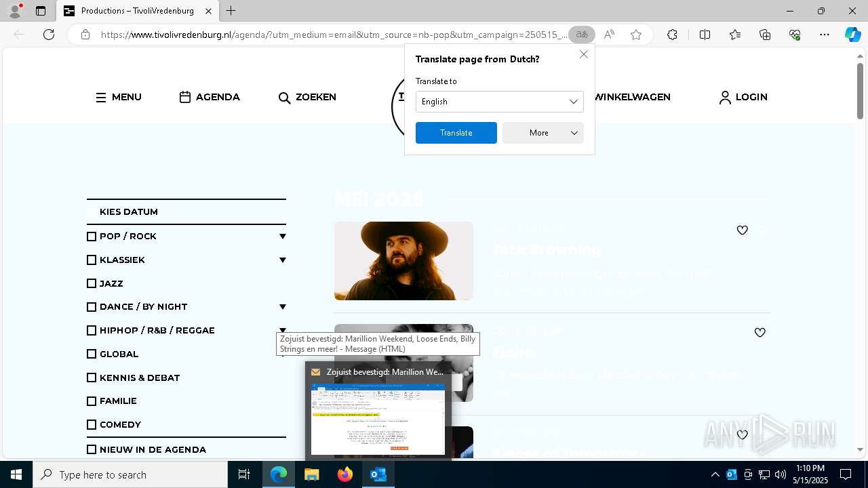Favorite the second event with heart icon

(x=760, y=333)
